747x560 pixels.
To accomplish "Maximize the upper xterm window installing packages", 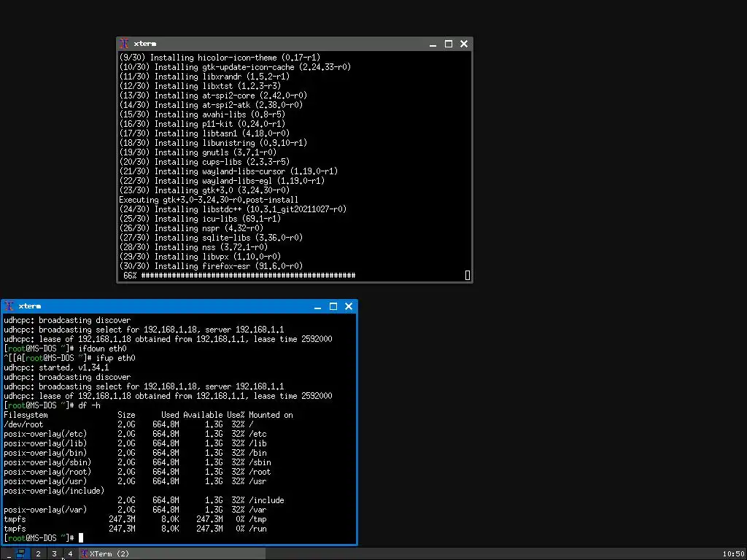I will point(449,44).
